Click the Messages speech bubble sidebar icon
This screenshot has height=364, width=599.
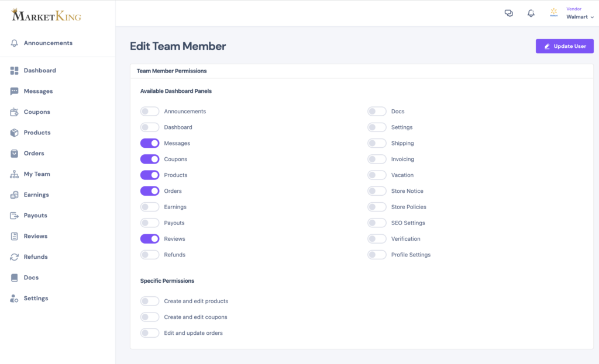coord(14,91)
